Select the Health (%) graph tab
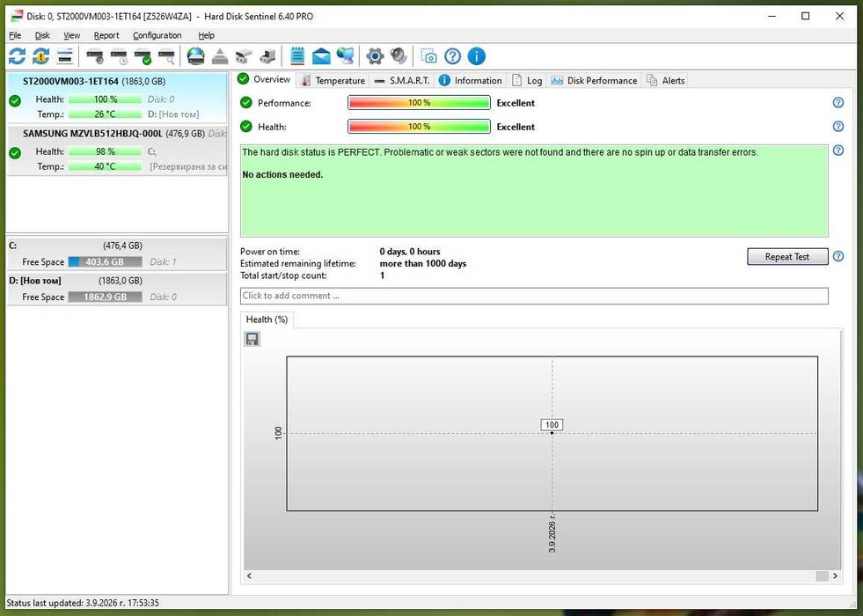Image resolution: width=863 pixels, height=616 pixels. pos(267,319)
